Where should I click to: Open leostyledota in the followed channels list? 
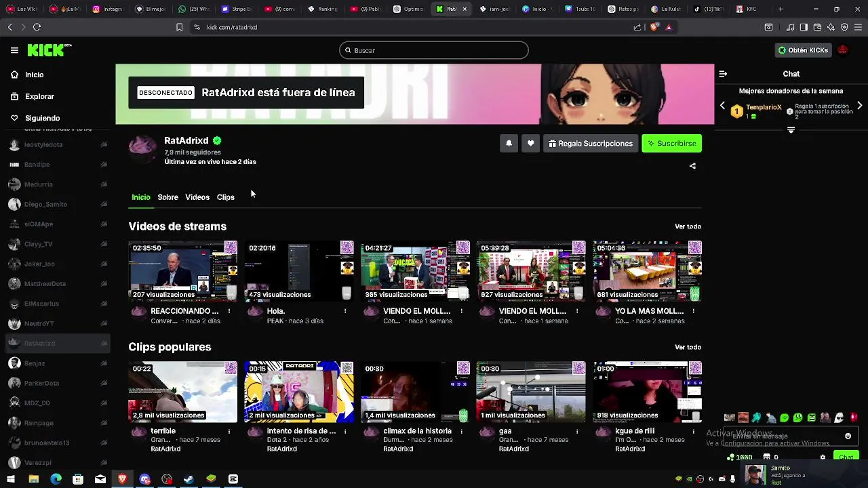[58, 144]
